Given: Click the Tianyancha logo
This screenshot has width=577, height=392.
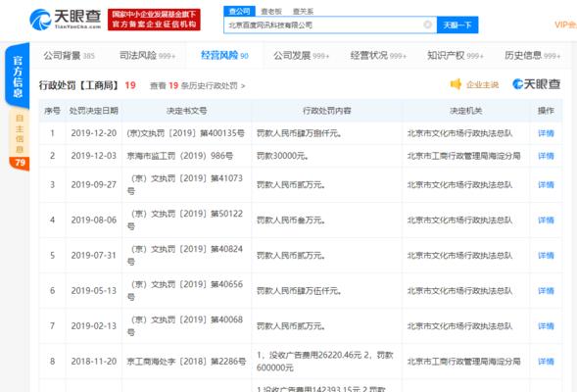Looking at the screenshot, I should 65,20.
